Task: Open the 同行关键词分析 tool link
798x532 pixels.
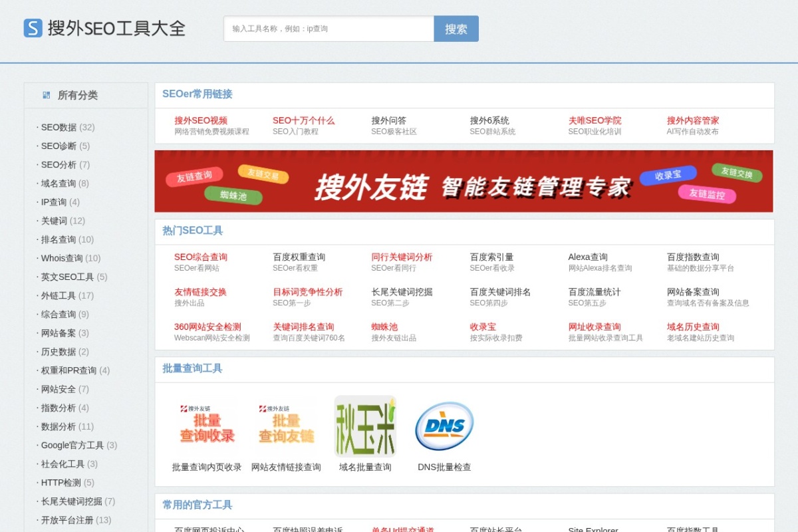Action: (x=402, y=257)
